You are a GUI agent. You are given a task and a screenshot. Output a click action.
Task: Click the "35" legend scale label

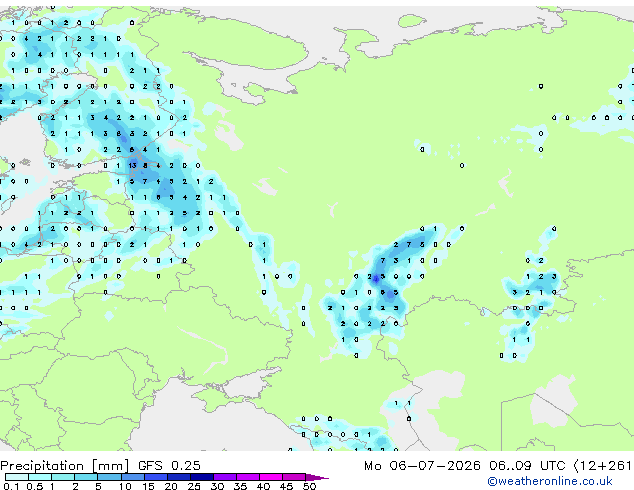point(240,486)
